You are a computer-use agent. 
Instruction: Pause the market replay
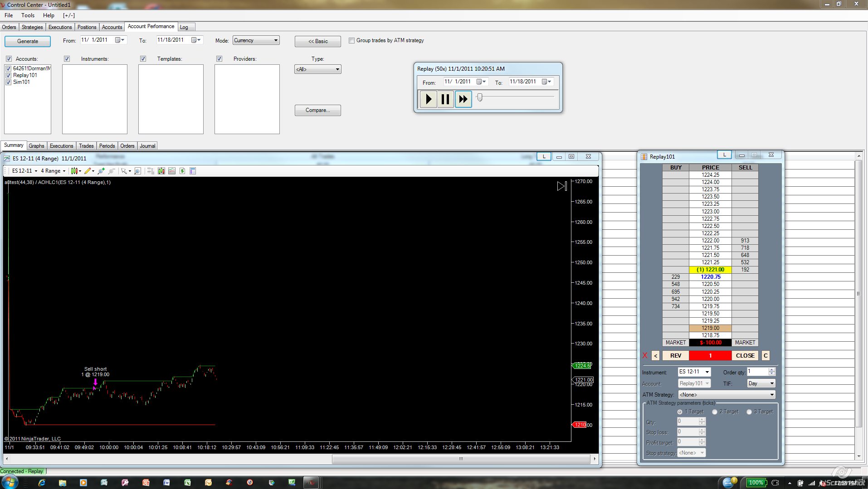pyautogui.click(x=446, y=99)
